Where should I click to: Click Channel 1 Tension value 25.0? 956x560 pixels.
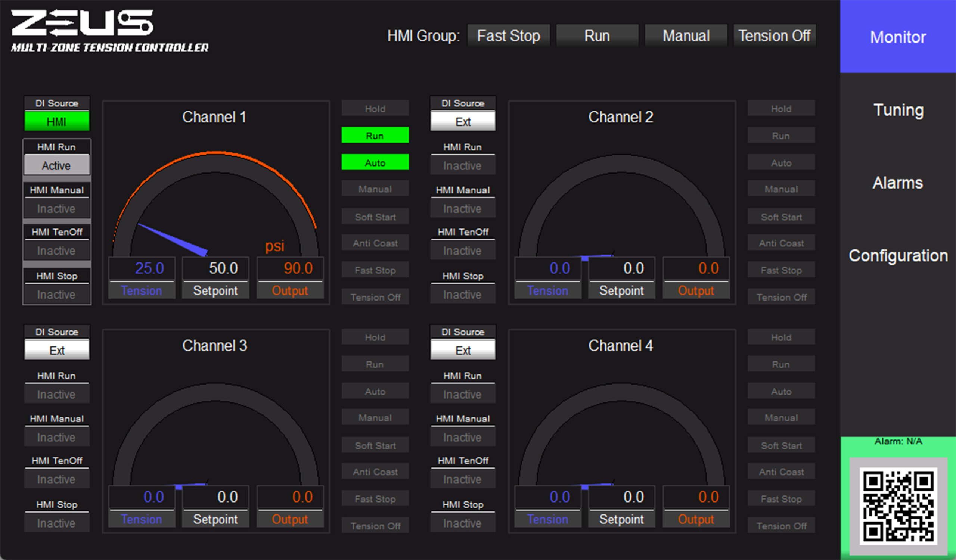142,268
